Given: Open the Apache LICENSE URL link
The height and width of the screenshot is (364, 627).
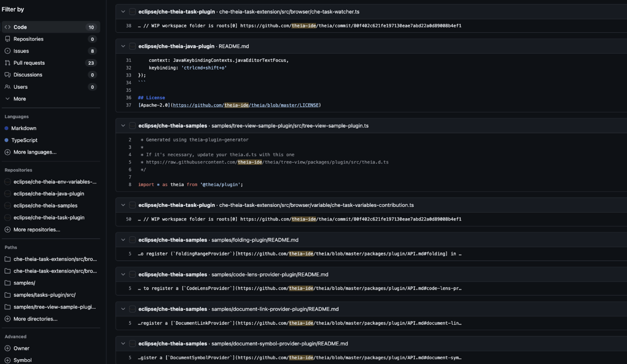Looking at the screenshot, I should 246,105.
